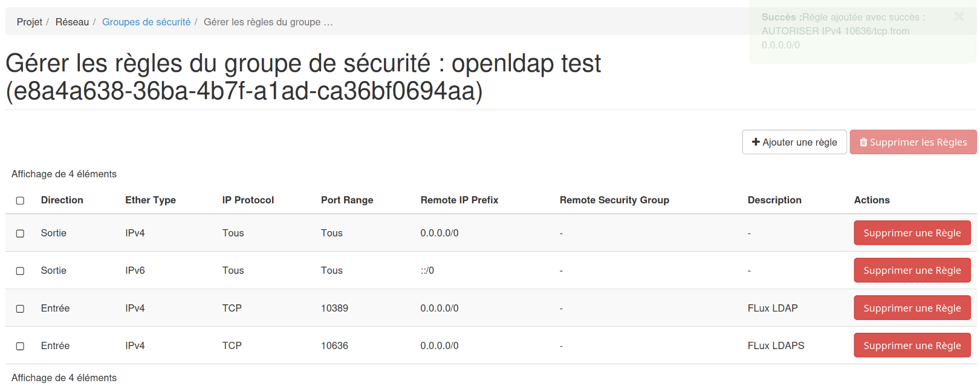The width and height of the screenshot is (980, 386).
Task: Click the trash icon on Supprimer les Règles
Action: click(863, 142)
